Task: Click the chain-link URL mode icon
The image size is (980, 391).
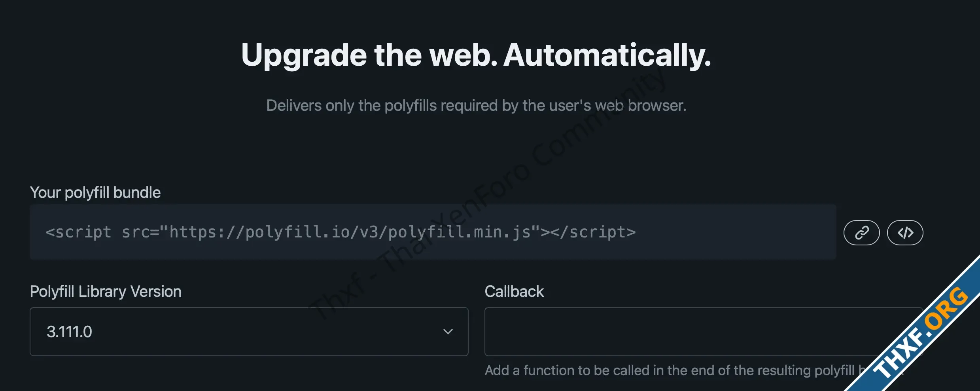Action: pyautogui.click(x=861, y=233)
